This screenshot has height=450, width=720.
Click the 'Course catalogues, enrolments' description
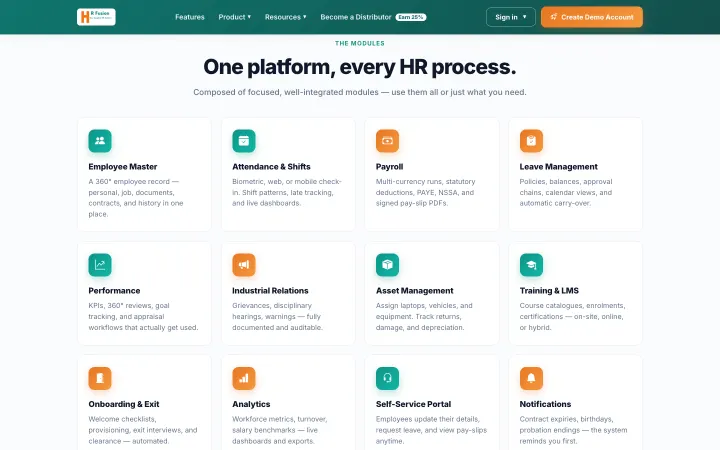click(x=573, y=316)
